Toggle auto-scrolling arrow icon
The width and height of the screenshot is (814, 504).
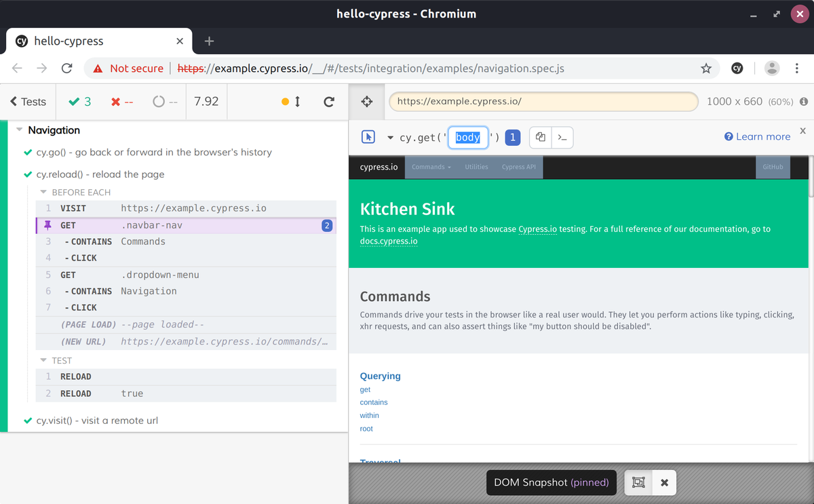tap(297, 102)
